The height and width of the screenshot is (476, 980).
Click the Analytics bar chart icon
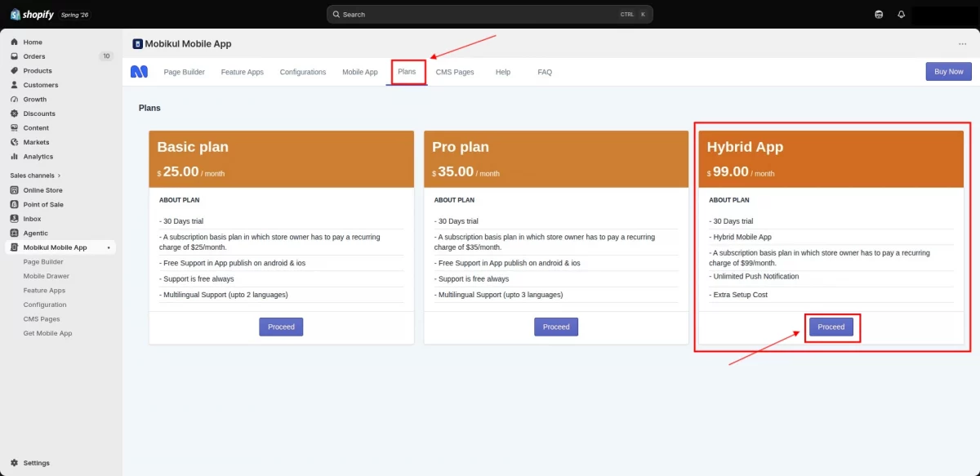[x=15, y=157]
